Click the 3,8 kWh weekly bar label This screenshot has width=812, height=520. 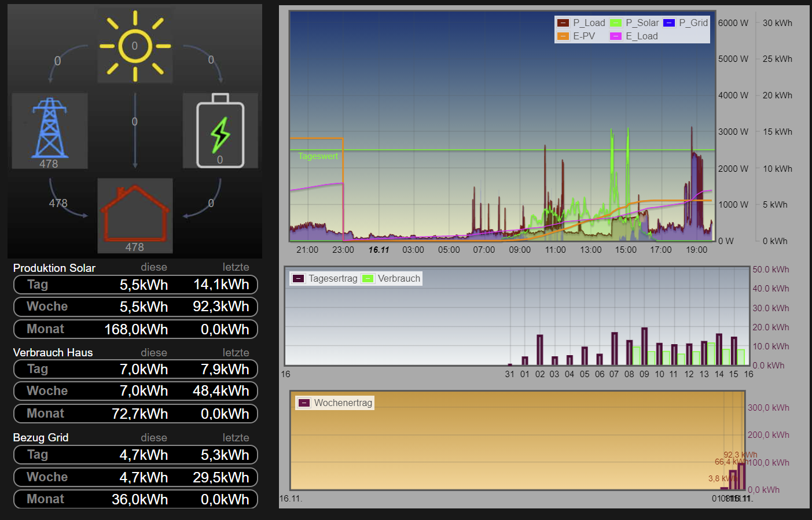click(x=722, y=478)
